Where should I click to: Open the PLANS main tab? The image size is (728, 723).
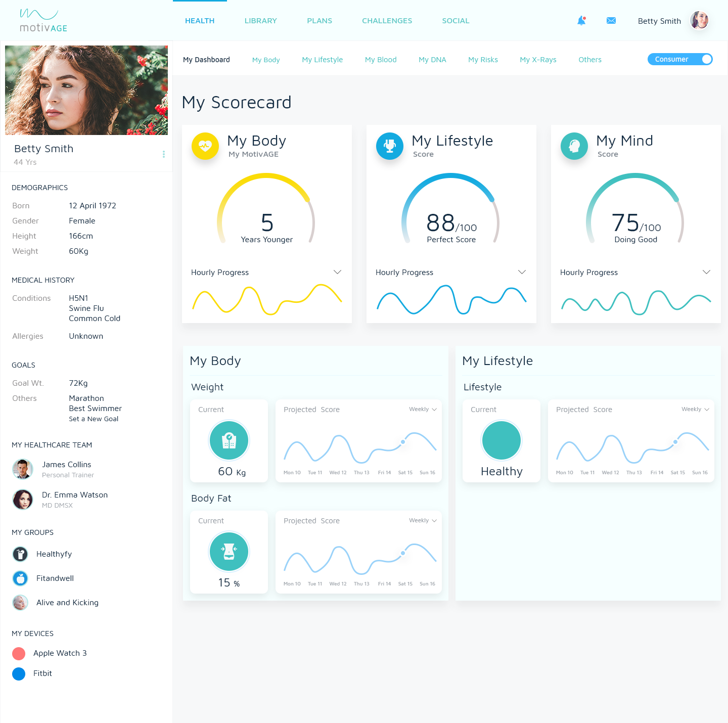click(320, 21)
